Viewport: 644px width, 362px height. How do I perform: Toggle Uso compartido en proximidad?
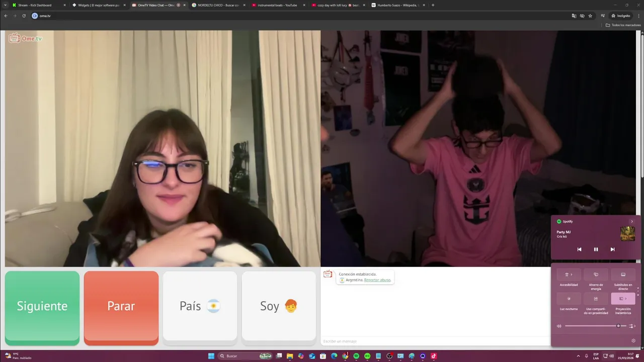pos(596,299)
